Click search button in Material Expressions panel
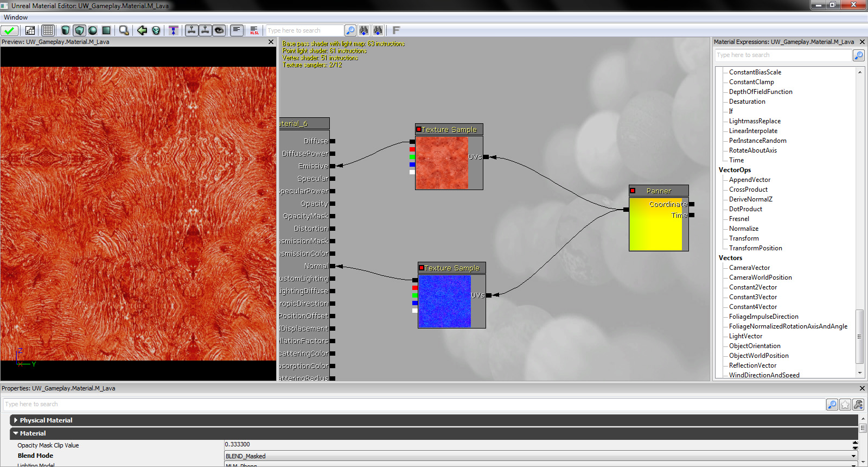Viewport: 868px width, 467px height. coord(858,55)
